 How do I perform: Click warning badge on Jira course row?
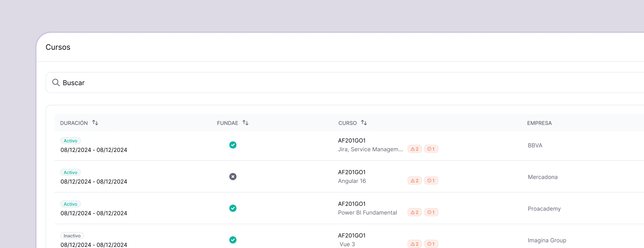pos(414,149)
